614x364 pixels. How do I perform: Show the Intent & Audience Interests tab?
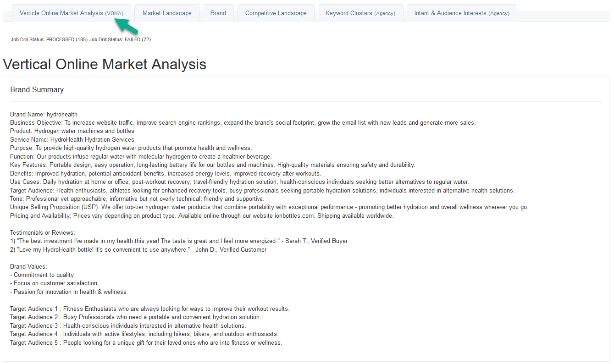[x=461, y=13]
